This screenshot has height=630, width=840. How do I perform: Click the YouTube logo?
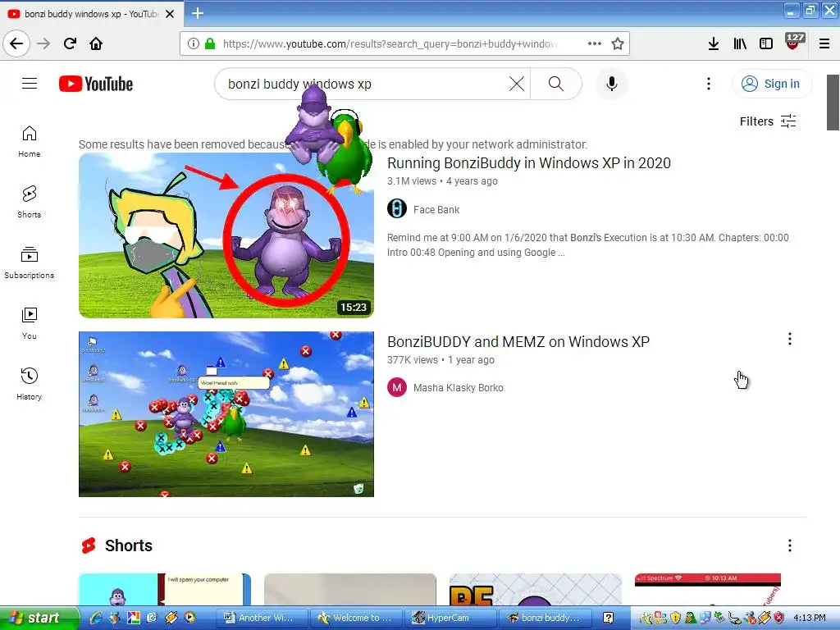pyautogui.click(x=96, y=84)
